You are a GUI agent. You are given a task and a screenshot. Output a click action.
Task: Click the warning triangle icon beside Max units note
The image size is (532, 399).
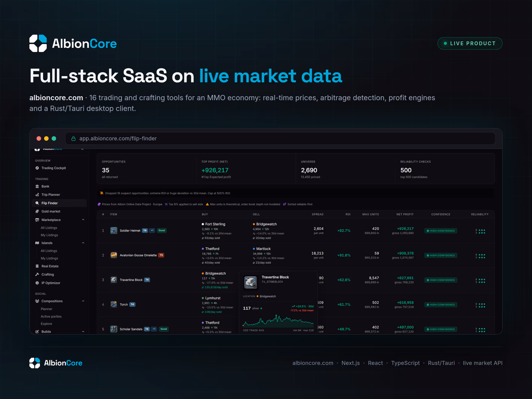(x=207, y=204)
